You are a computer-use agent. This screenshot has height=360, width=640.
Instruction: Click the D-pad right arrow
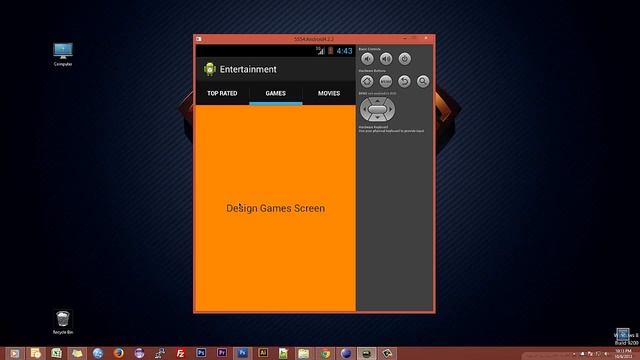click(391, 109)
